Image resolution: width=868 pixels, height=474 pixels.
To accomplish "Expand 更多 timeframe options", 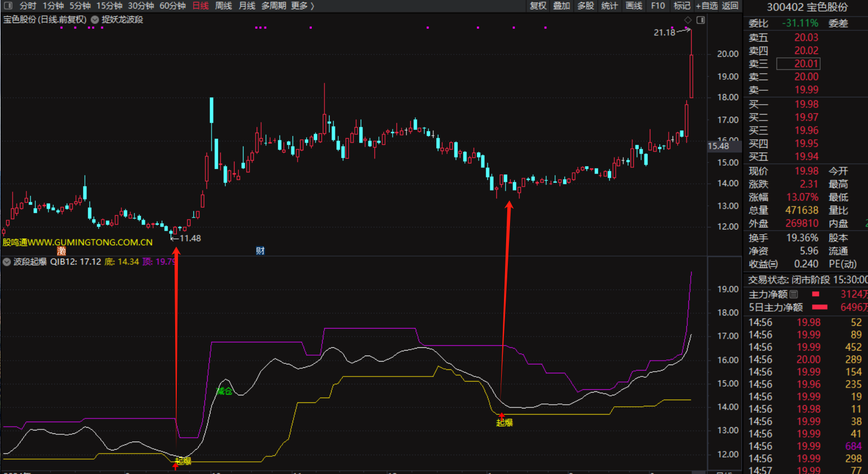I will [302, 6].
